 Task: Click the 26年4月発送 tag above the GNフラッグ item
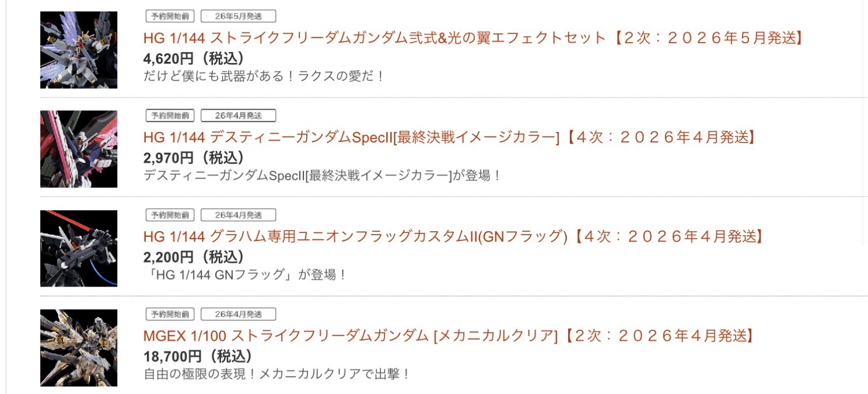coord(238,215)
